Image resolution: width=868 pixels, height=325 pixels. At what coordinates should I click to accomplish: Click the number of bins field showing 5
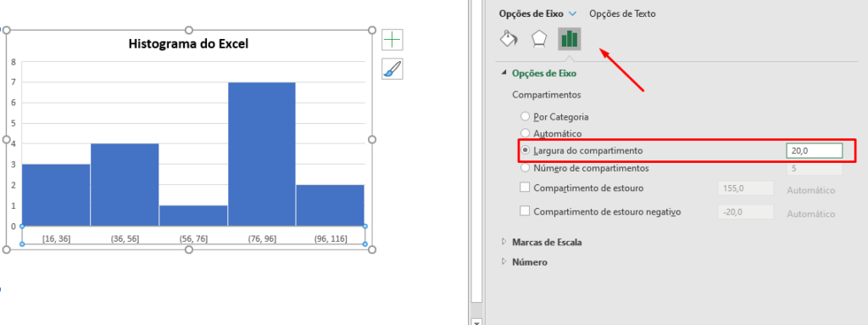pyautogui.click(x=815, y=168)
